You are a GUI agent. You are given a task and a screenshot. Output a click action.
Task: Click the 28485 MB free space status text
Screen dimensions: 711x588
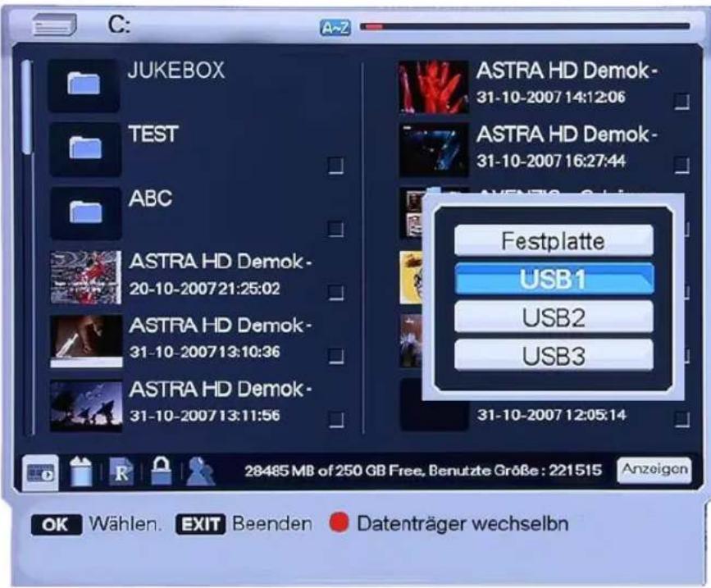[x=423, y=471]
